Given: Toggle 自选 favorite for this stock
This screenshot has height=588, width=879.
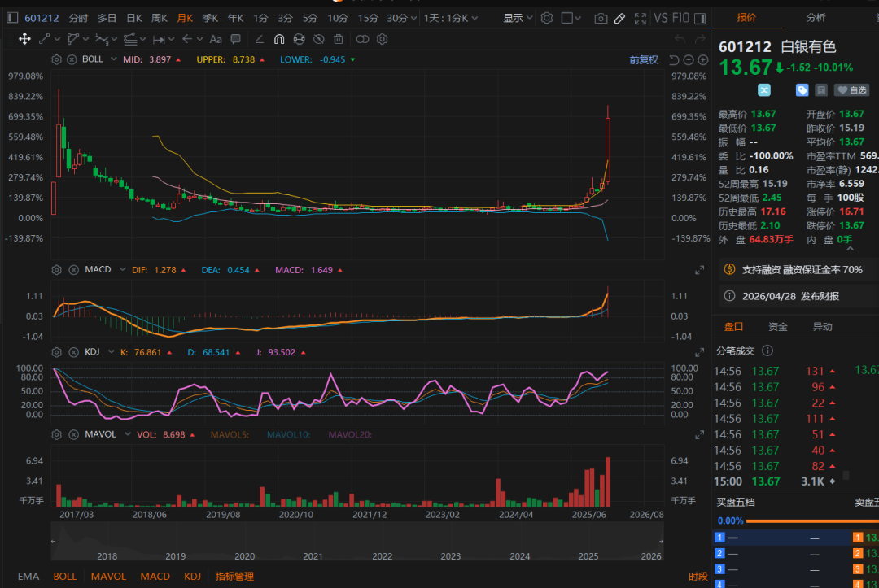Looking at the screenshot, I should [x=851, y=90].
